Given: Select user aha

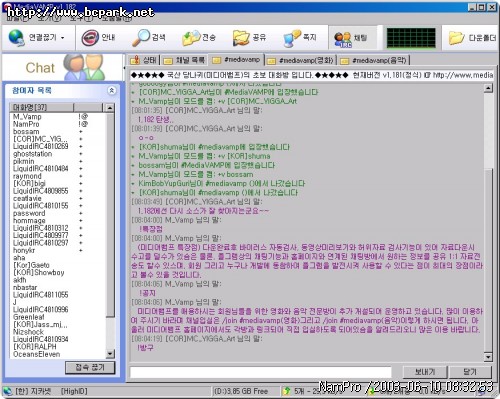Looking at the screenshot, I should pos(19,258).
